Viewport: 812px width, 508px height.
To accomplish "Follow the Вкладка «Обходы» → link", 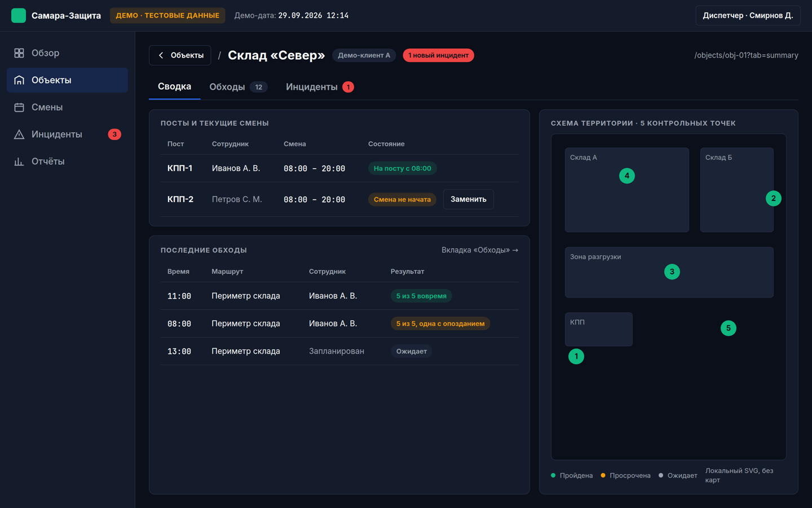I will 480,250.
